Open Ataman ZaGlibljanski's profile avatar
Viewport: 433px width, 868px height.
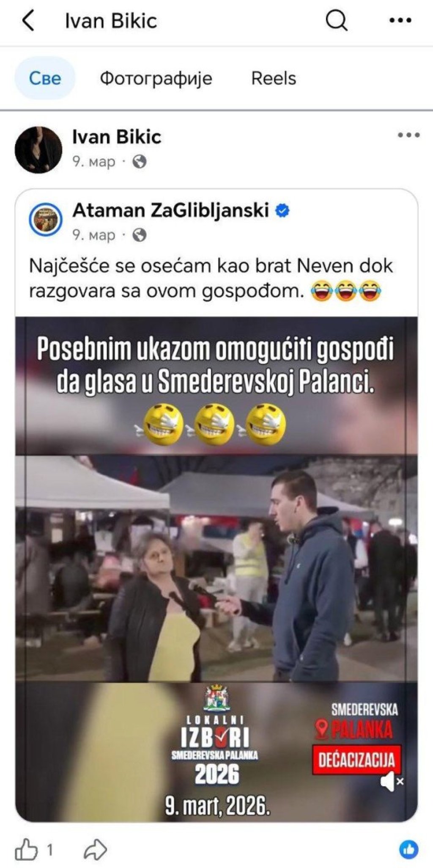pyautogui.click(x=46, y=220)
